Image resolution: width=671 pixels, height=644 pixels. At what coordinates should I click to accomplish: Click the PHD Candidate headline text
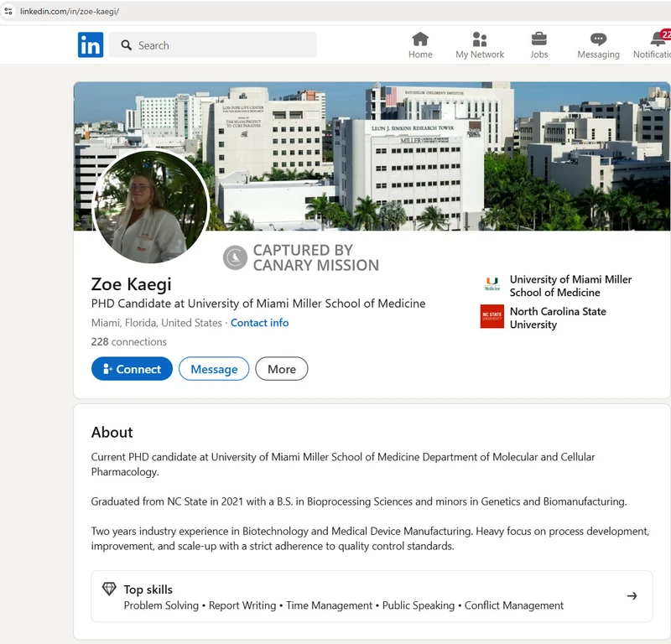pyautogui.click(x=258, y=304)
